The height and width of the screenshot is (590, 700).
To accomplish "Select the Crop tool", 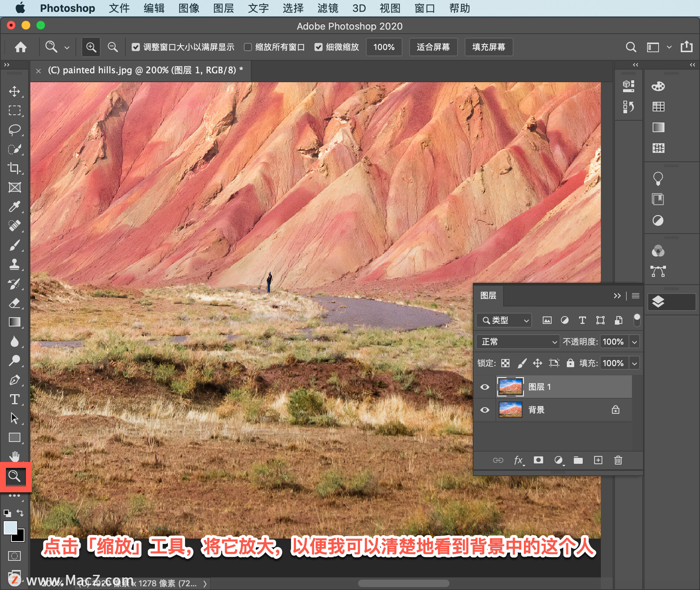I will tap(14, 168).
